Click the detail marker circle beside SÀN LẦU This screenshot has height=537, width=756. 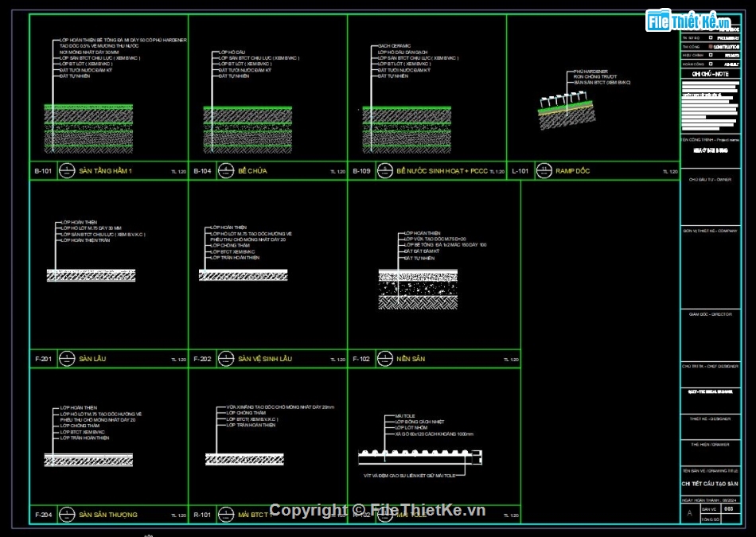(x=67, y=358)
